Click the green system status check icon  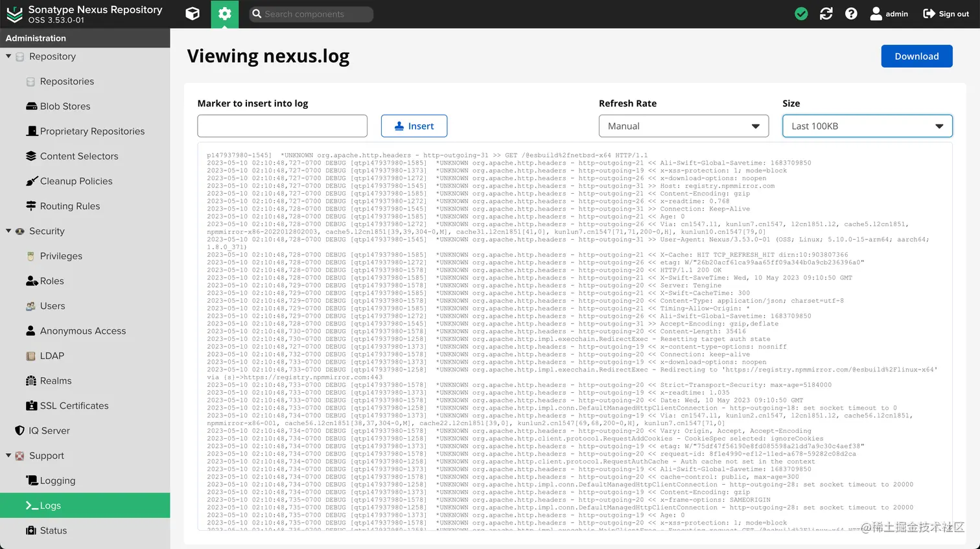tap(801, 14)
